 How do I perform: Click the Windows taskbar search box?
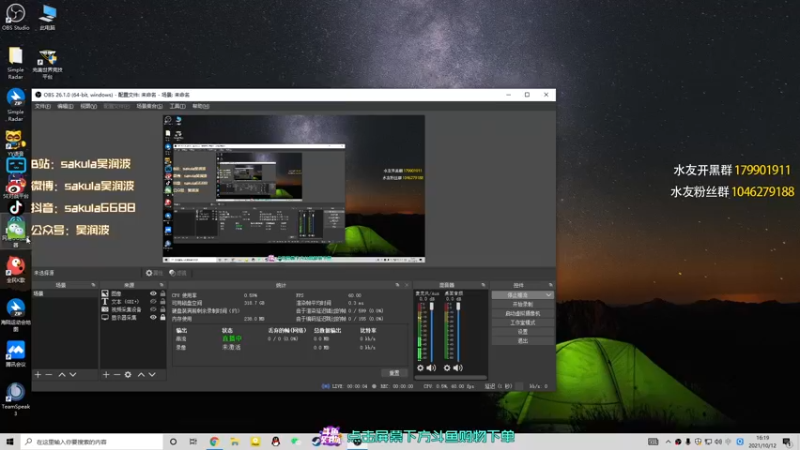(x=92, y=441)
